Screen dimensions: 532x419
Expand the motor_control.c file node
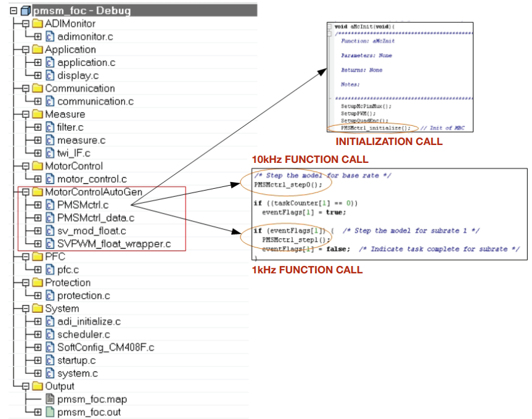(38, 179)
